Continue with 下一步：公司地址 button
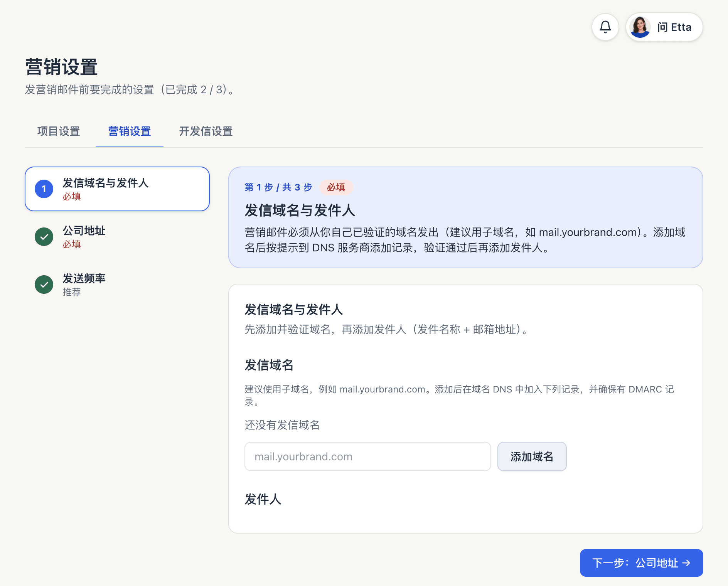The image size is (728, 586). tap(641, 563)
